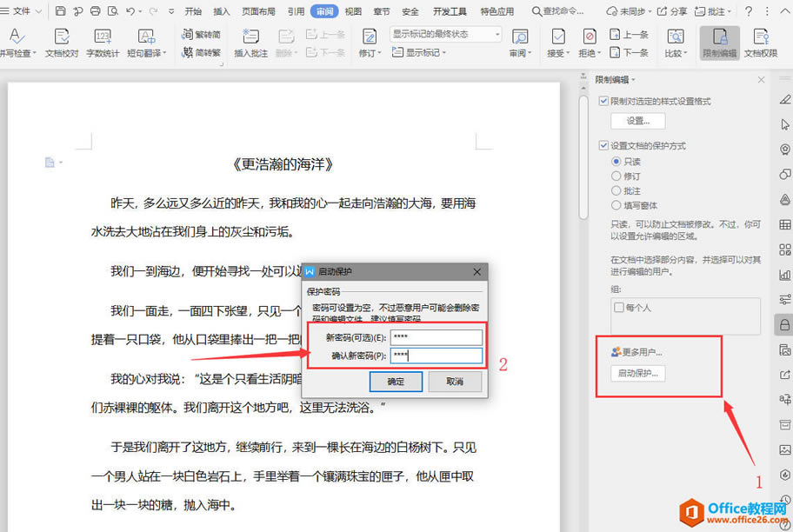
Task: Convert text with 繁转简 button
Action: point(201,35)
